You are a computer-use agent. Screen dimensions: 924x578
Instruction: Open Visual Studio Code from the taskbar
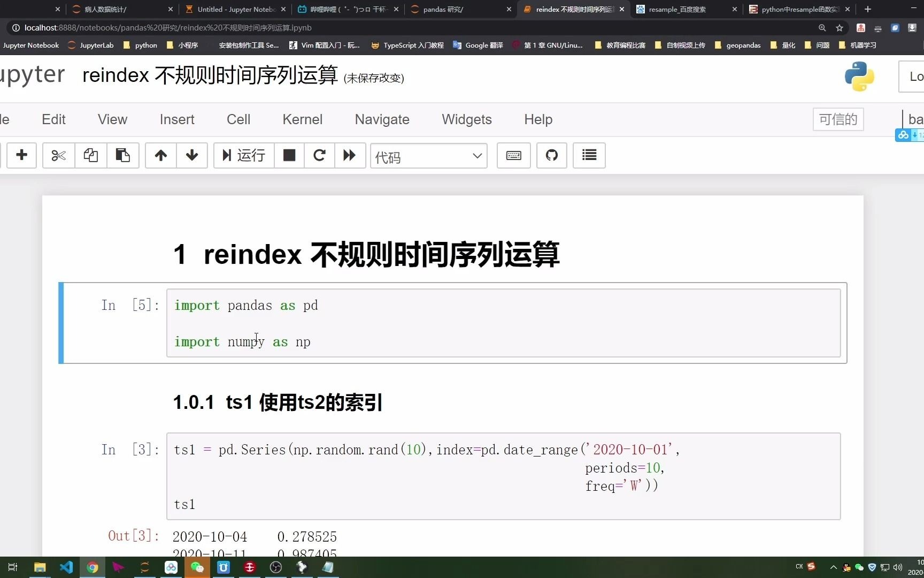pyautogui.click(x=66, y=567)
